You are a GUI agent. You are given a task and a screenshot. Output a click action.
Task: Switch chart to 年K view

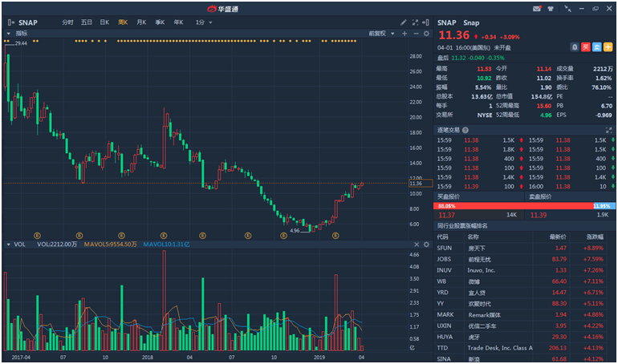[178, 22]
